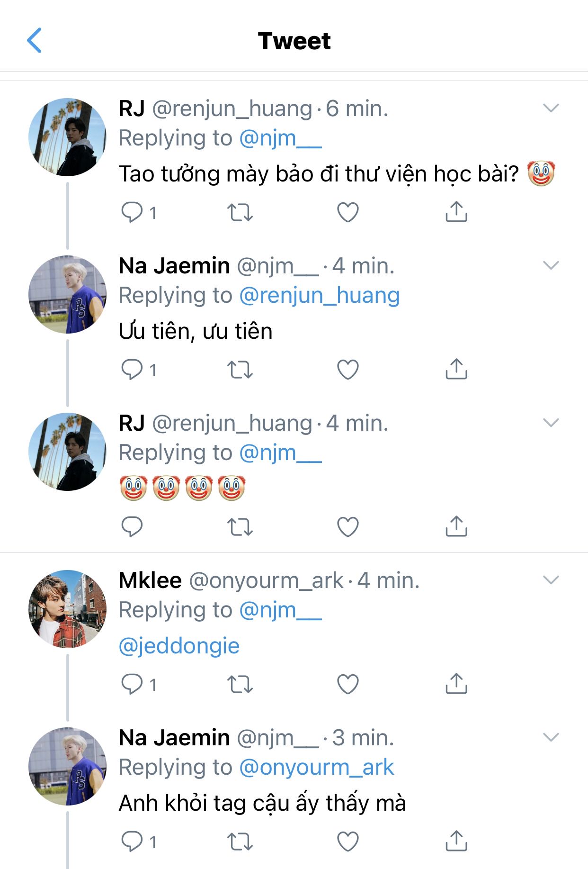Share RJ's clown emoji tweet
This screenshot has height=869, width=588.
pos(456,526)
